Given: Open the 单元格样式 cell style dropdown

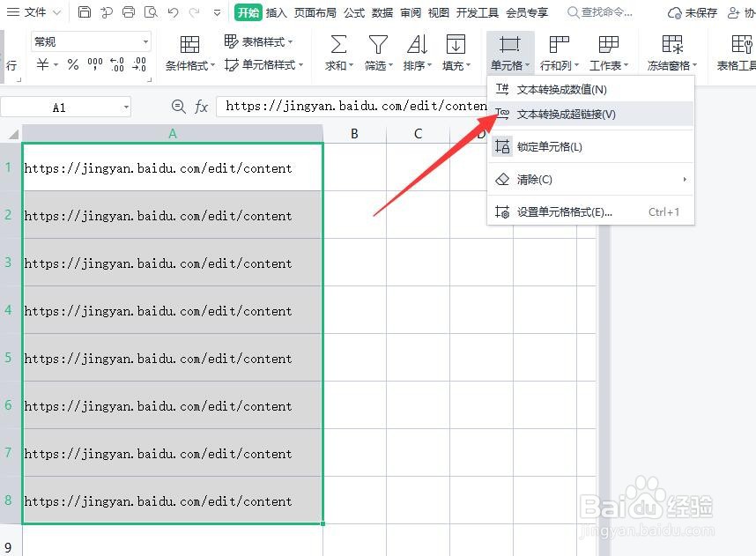Looking at the screenshot, I should point(263,64).
